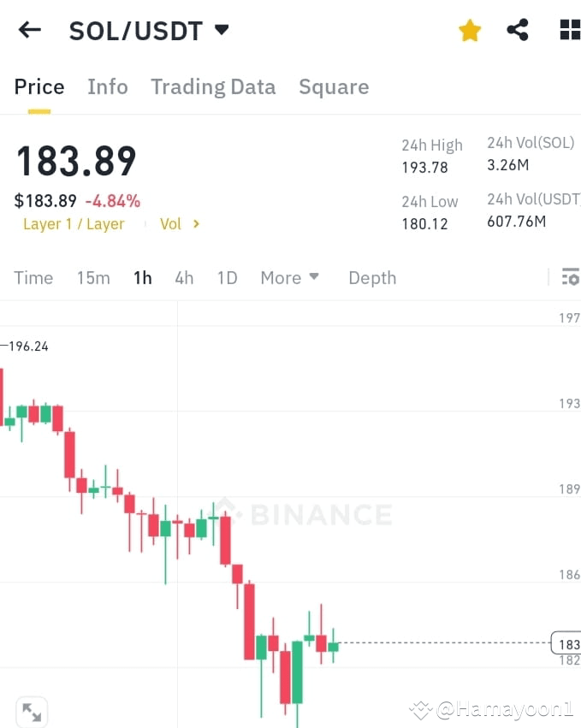Keep the 1h timeframe selected

[142, 277]
